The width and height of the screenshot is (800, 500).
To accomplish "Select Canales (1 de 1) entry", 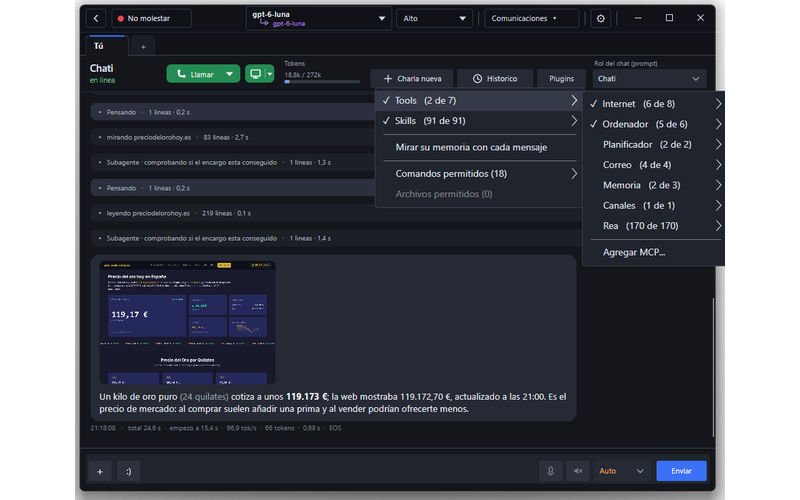I will pos(655,206).
